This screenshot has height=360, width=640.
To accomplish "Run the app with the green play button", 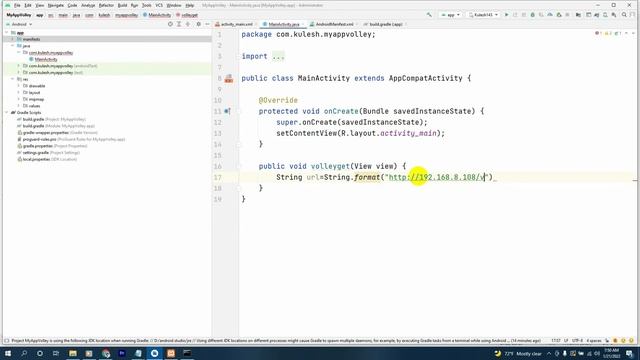I will [507, 15].
